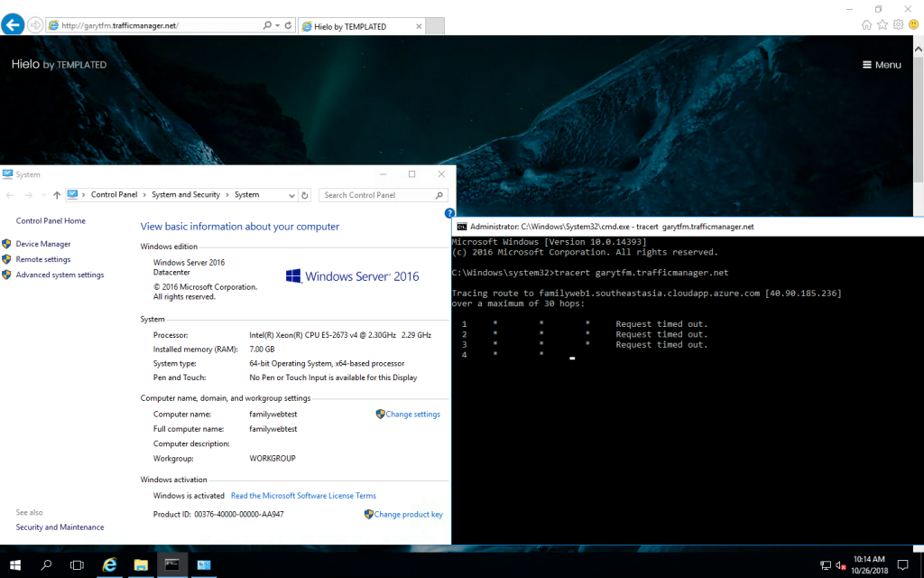Maximize the System window
The height and width of the screenshot is (578, 924).
coord(411,174)
